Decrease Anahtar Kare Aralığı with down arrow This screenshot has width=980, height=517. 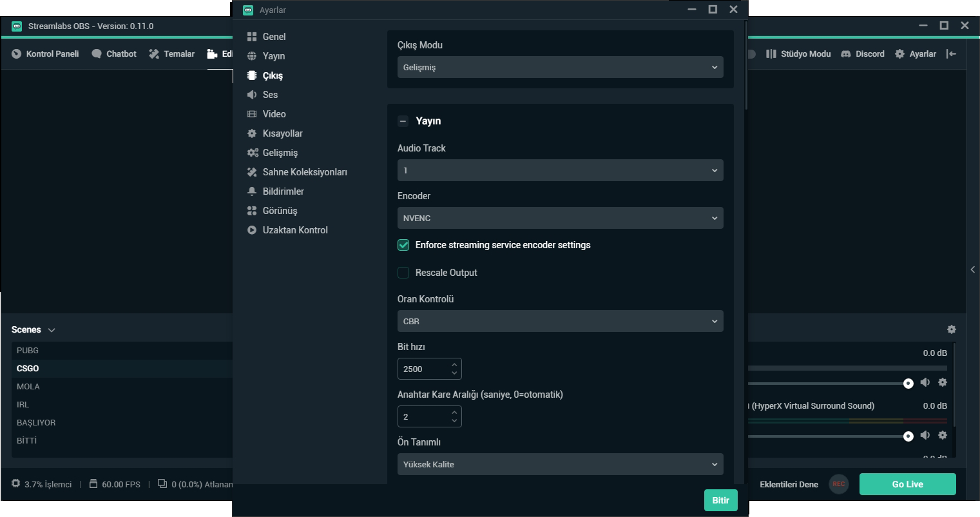tap(454, 421)
